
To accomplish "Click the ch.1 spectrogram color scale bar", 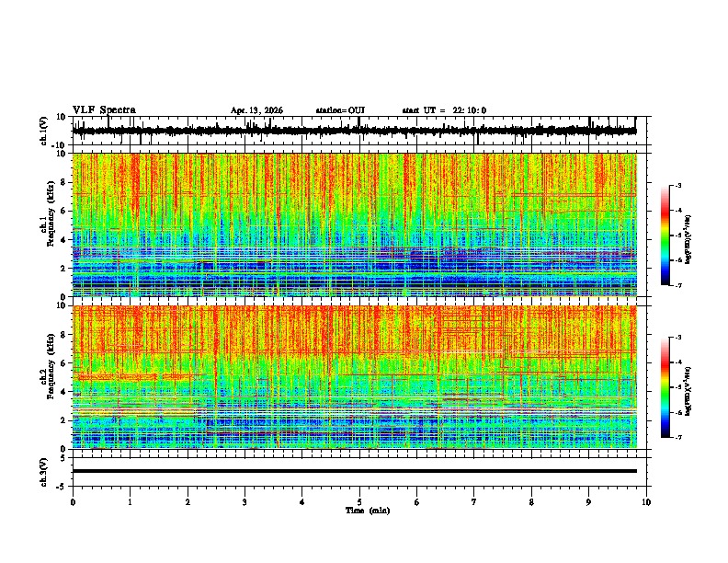I will pyautogui.click(x=665, y=236).
